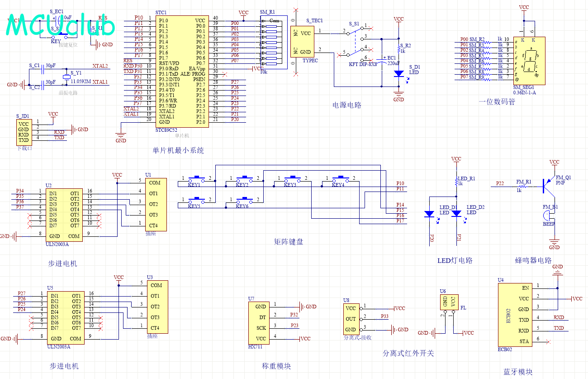Image resolution: width=588 pixels, height=379 pixels.
Task: Click the '下载口' label under S_JD1
Action: tap(24, 148)
